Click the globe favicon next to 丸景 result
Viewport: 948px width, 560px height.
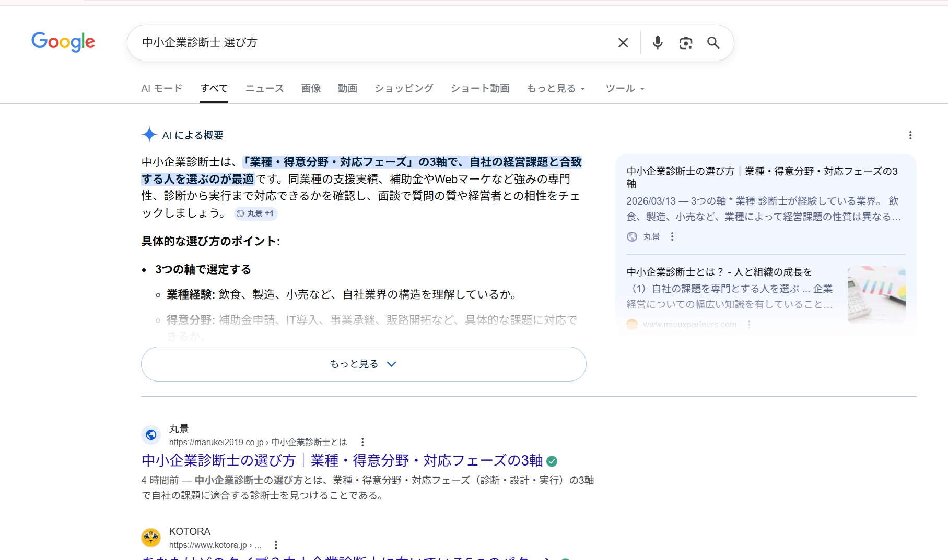pyautogui.click(x=151, y=434)
